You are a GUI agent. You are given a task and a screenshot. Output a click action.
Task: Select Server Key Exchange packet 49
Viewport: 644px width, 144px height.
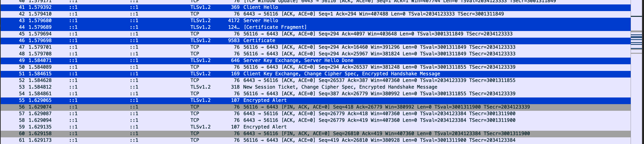315,61
